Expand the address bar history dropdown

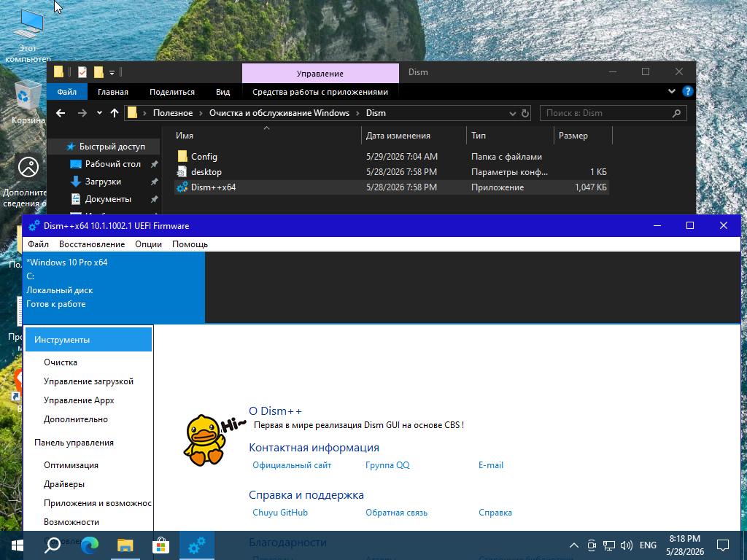513,113
